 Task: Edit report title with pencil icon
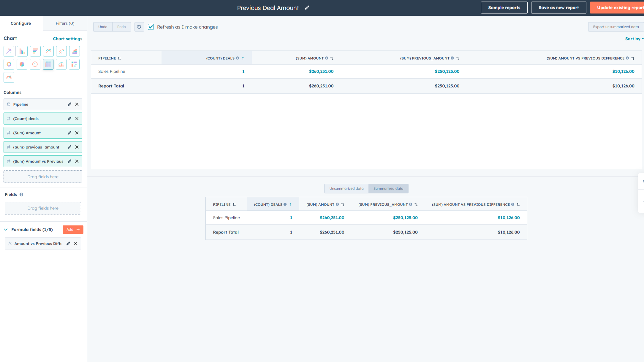click(x=307, y=8)
